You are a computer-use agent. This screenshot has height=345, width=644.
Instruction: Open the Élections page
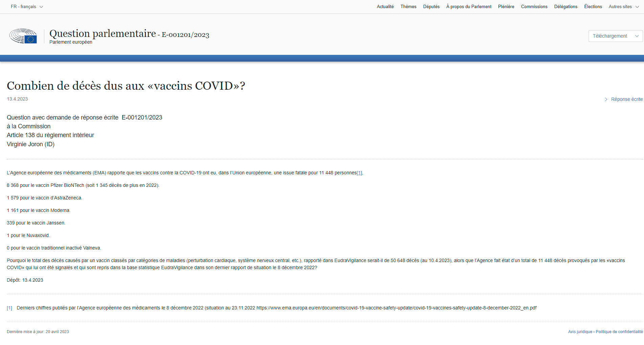593,7
